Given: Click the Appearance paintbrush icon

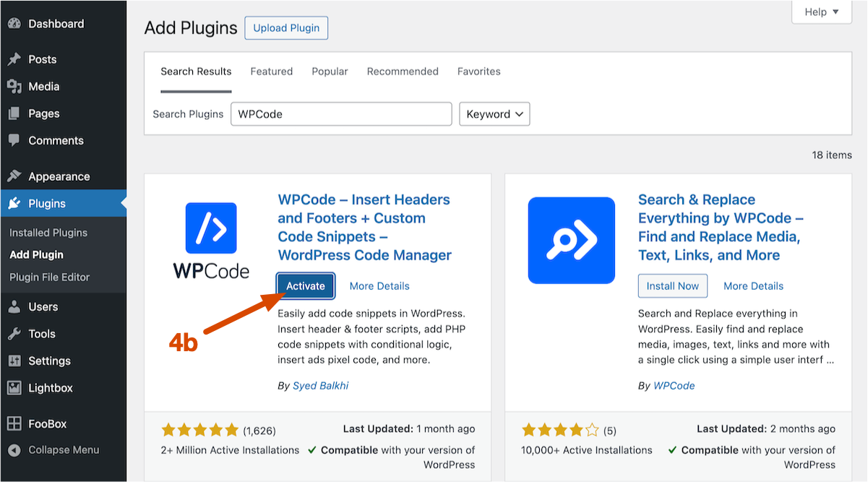Looking at the screenshot, I should click(14, 176).
